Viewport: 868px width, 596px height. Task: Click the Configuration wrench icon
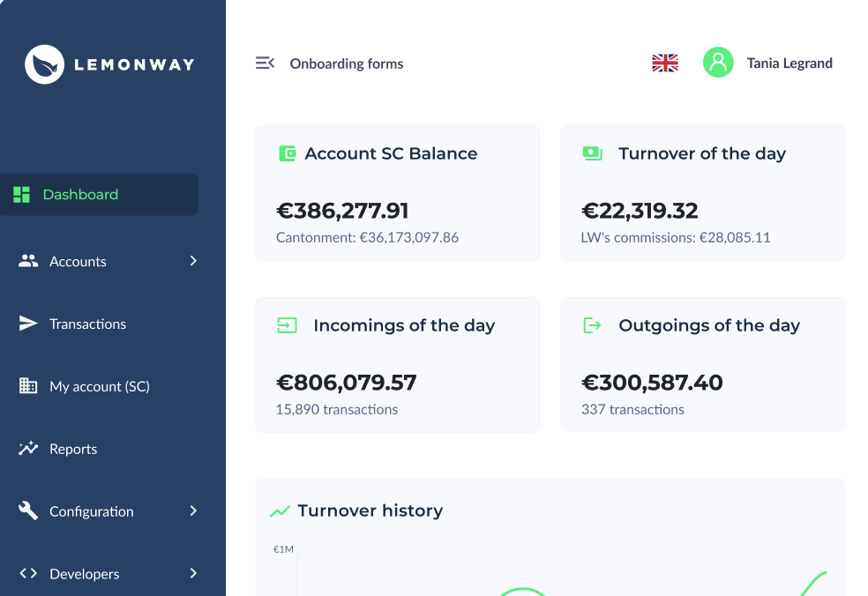click(x=27, y=510)
